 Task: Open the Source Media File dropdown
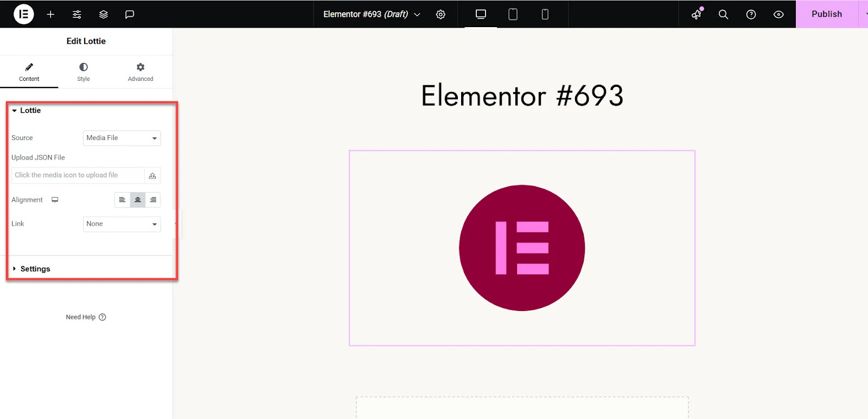click(122, 138)
